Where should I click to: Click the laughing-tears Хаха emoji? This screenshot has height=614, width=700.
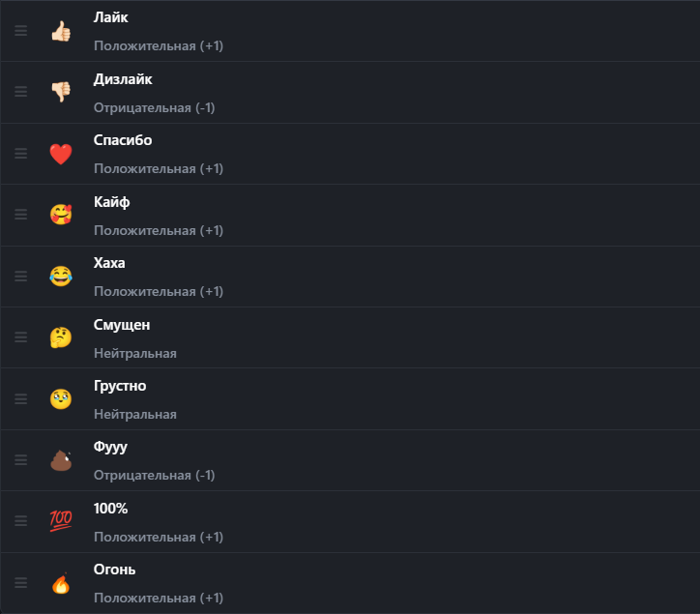(61, 277)
